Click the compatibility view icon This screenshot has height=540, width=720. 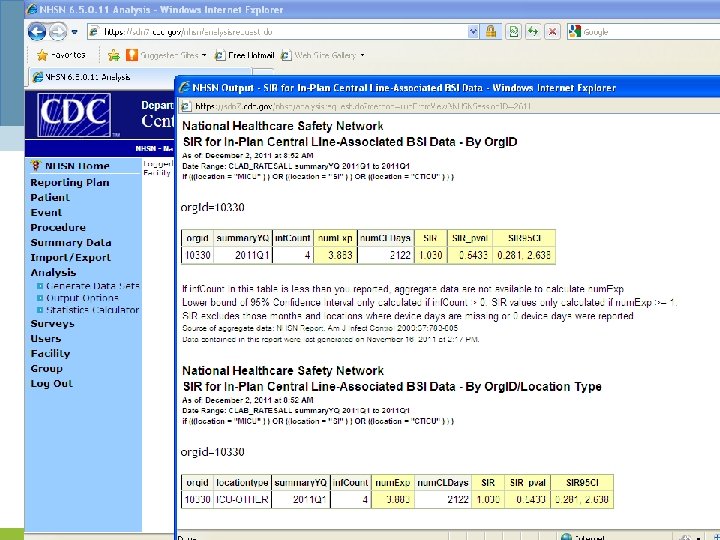tap(513, 32)
